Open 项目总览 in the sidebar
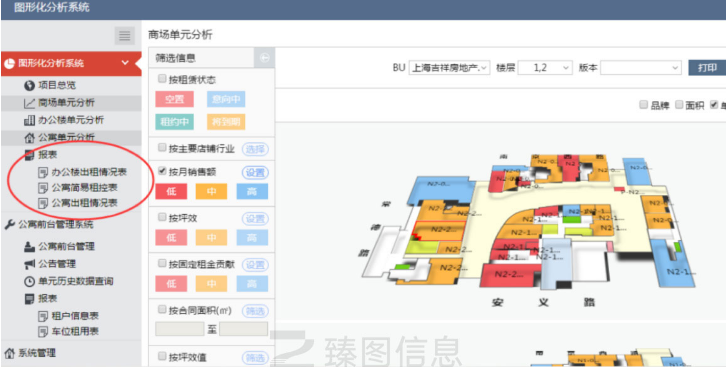 pos(56,85)
